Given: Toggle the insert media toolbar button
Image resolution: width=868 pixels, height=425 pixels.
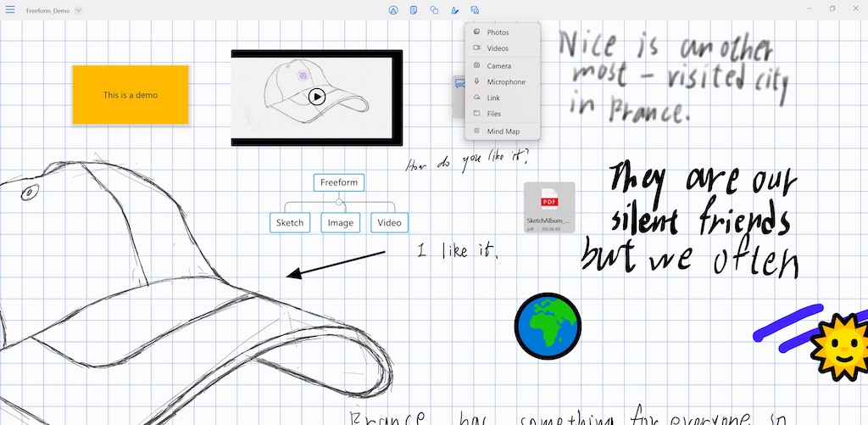Looking at the screenshot, I should point(475,10).
